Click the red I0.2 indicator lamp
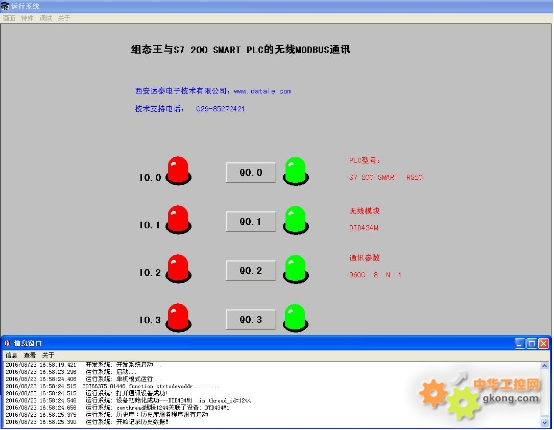 178,269
